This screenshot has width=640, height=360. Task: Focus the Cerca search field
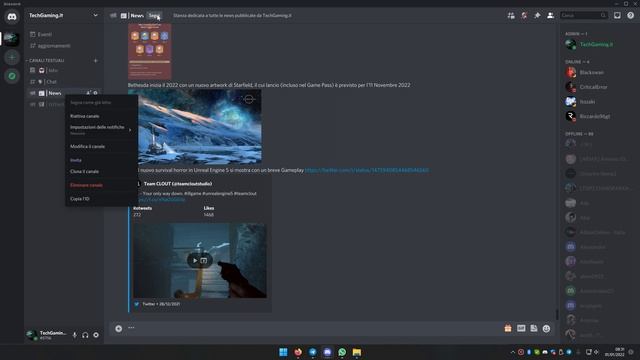click(x=583, y=16)
